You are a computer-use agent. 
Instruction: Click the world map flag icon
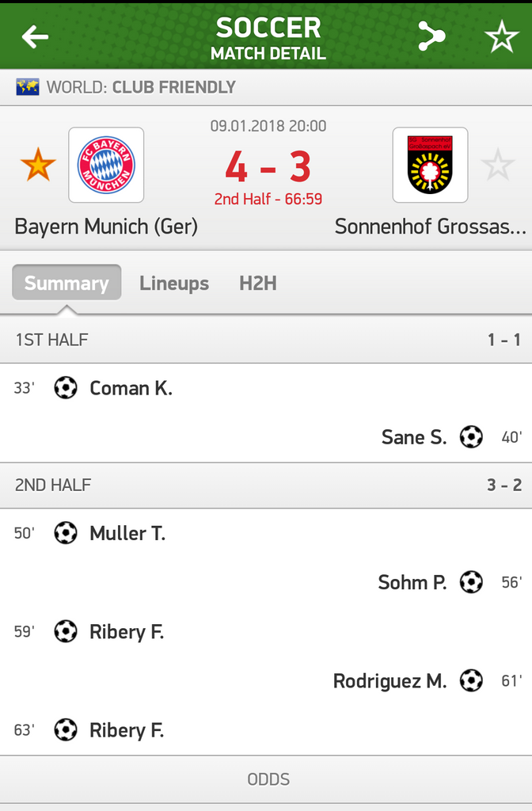tap(28, 87)
